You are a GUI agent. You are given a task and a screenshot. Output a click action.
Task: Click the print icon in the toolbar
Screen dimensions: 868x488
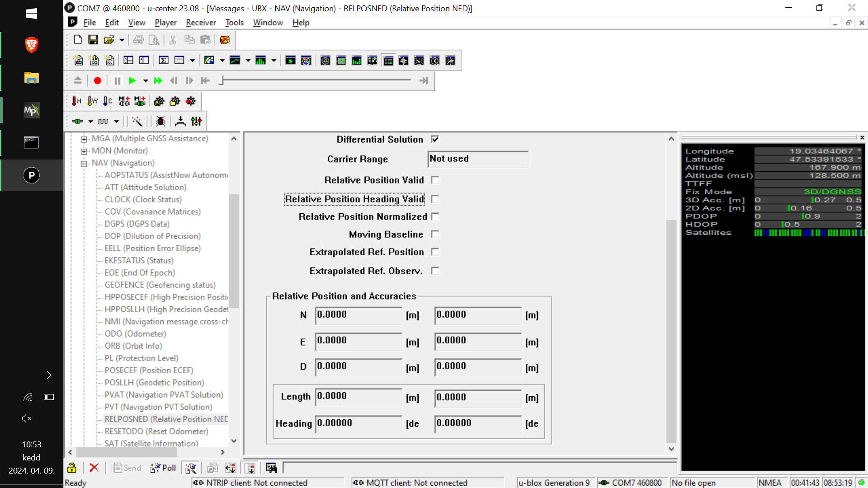tap(139, 40)
